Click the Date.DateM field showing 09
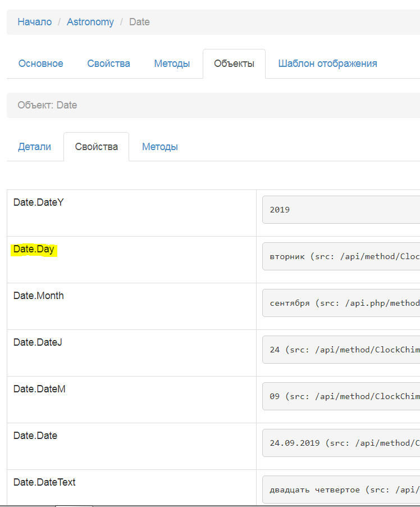Image resolution: width=420 pixels, height=507 pixels. 341,396
